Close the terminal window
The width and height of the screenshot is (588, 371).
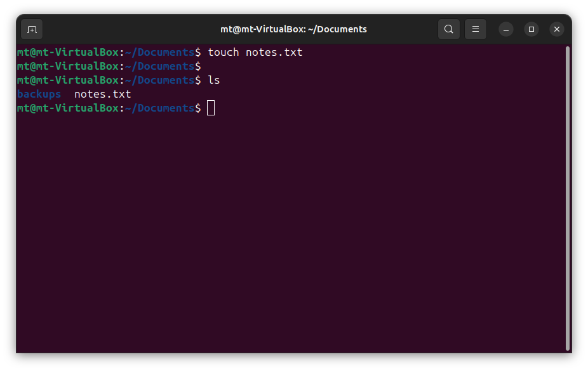click(557, 29)
